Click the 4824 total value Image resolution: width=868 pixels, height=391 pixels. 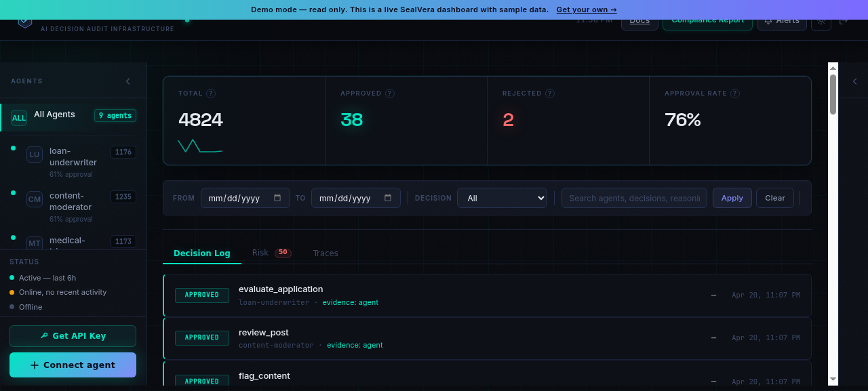pyautogui.click(x=201, y=120)
